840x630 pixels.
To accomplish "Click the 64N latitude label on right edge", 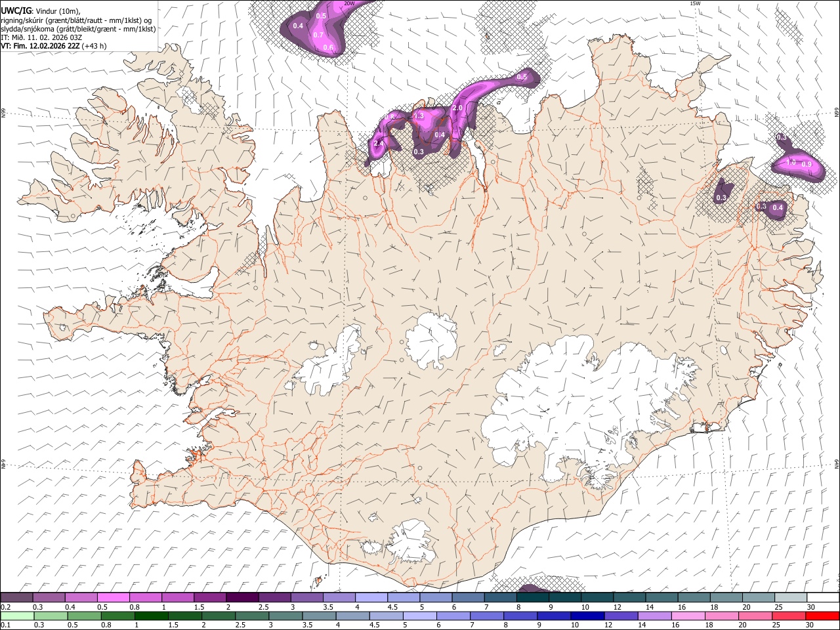I will pyautogui.click(x=837, y=463).
